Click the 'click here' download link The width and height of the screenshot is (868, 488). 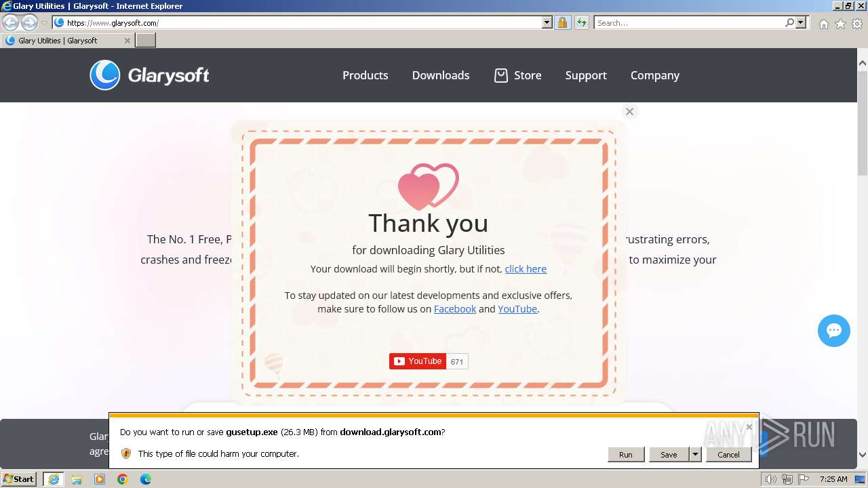[526, 269]
